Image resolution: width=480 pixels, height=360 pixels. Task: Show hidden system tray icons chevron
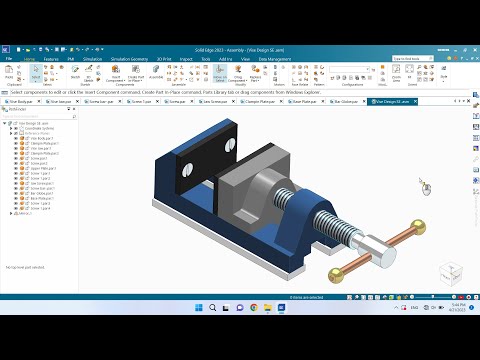396,308
